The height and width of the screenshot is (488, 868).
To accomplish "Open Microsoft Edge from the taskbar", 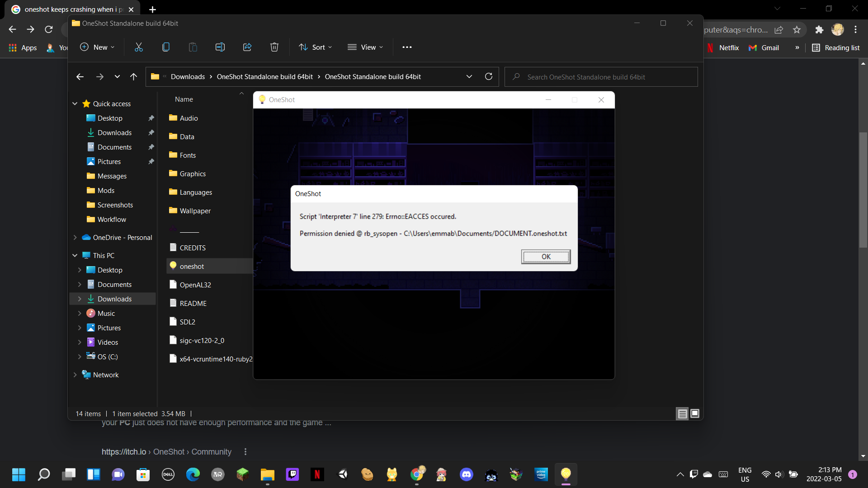I will [x=193, y=474].
